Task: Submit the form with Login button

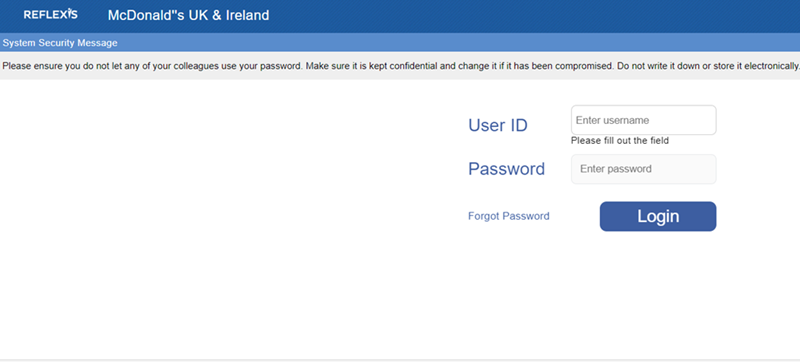Action: (x=658, y=216)
